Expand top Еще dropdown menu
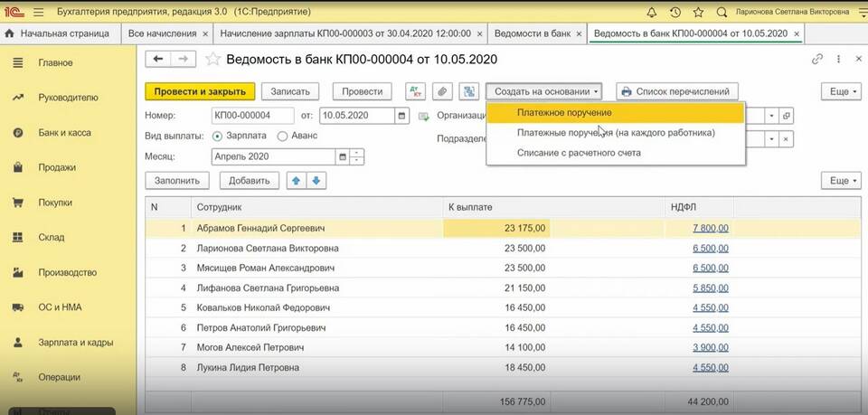This screenshot has height=415, width=868. point(840,91)
